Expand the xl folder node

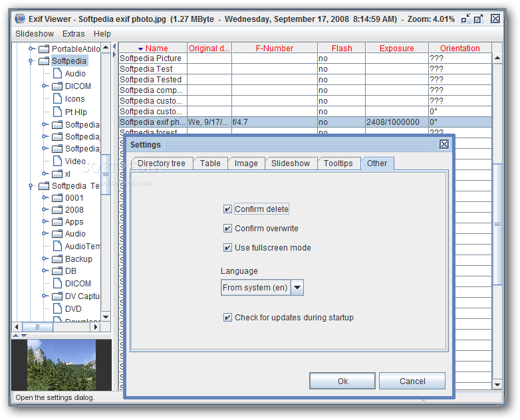(x=45, y=173)
